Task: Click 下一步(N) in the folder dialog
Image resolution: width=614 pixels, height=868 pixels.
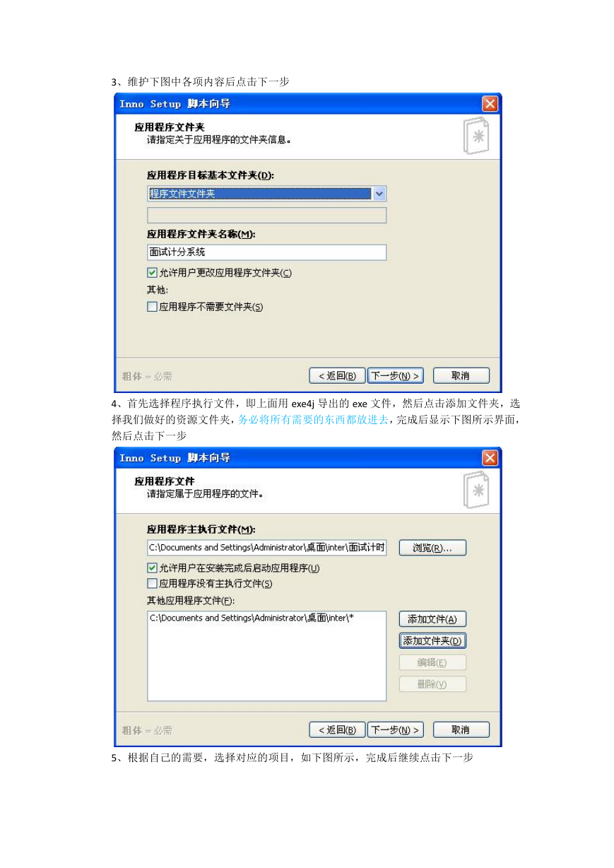Action: pos(396,375)
